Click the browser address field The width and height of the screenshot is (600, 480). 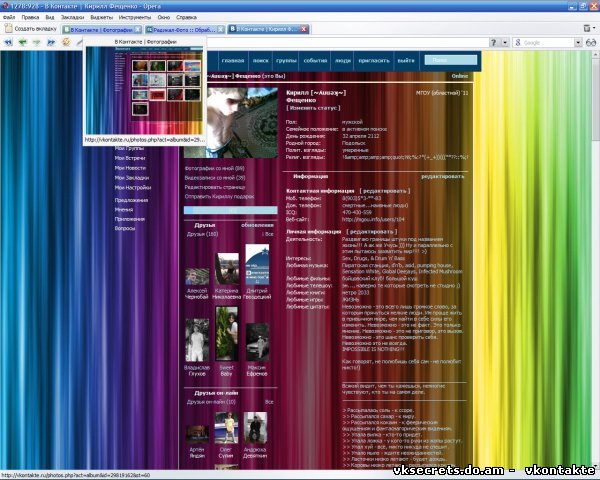pyautogui.click(x=346, y=43)
